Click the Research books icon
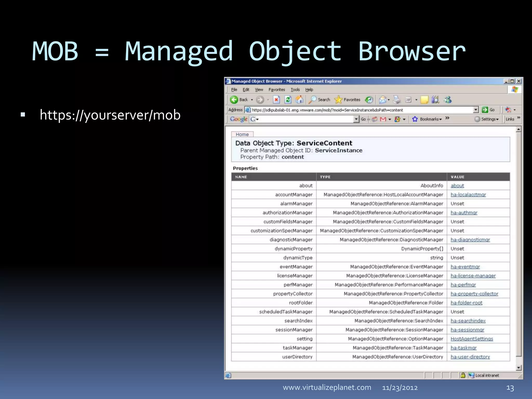 (x=435, y=100)
